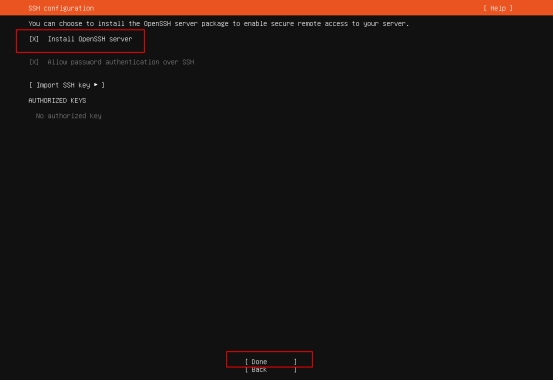Click the OpenSSH description text line
The image size is (553, 381).
pyautogui.click(x=219, y=24)
